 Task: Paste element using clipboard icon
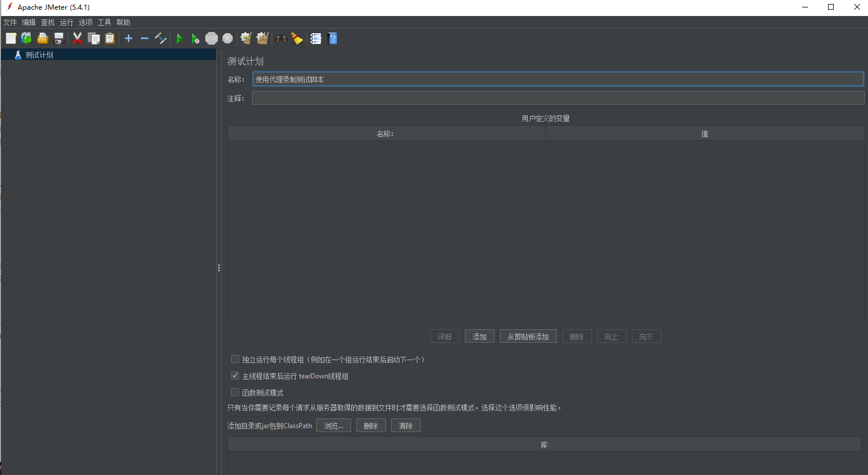click(x=110, y=38)
